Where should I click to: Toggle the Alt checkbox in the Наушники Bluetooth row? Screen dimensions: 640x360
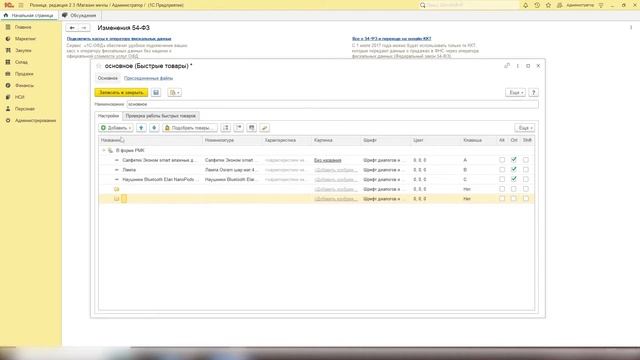[x=502, y=179]
